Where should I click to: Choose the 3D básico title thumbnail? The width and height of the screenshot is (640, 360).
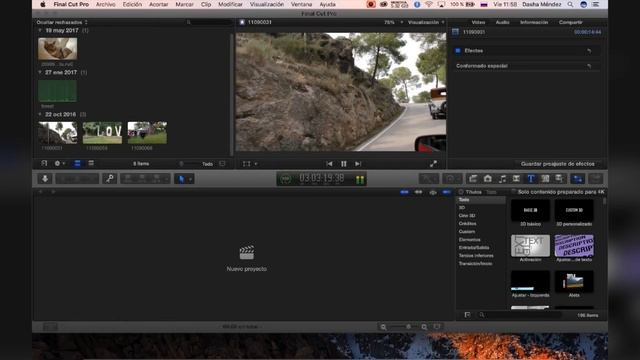click(530, 210)
